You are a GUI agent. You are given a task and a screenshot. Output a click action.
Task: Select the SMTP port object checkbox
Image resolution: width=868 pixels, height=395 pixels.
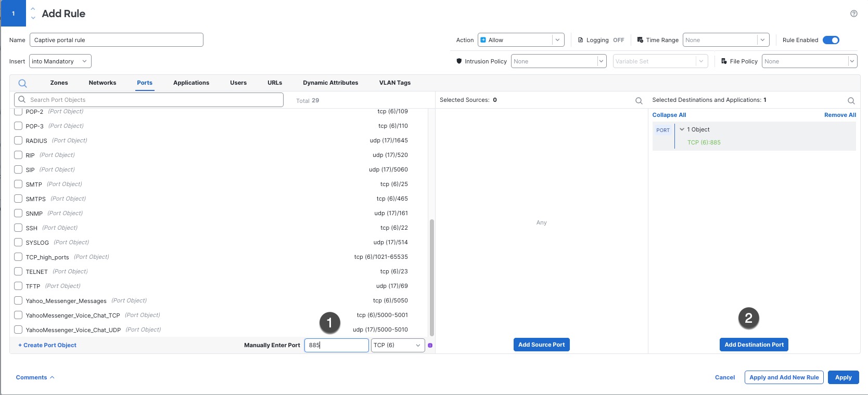pos(18,184)
